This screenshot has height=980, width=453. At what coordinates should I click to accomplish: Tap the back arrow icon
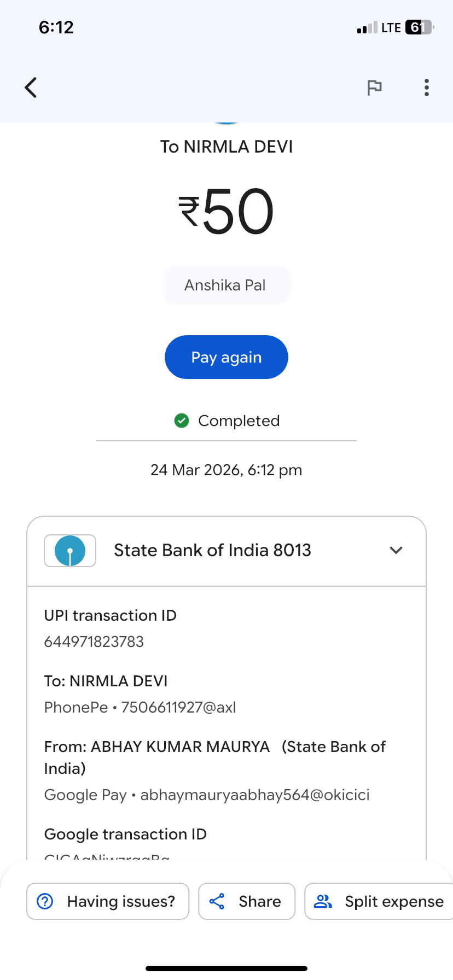[x=31, y=87]
